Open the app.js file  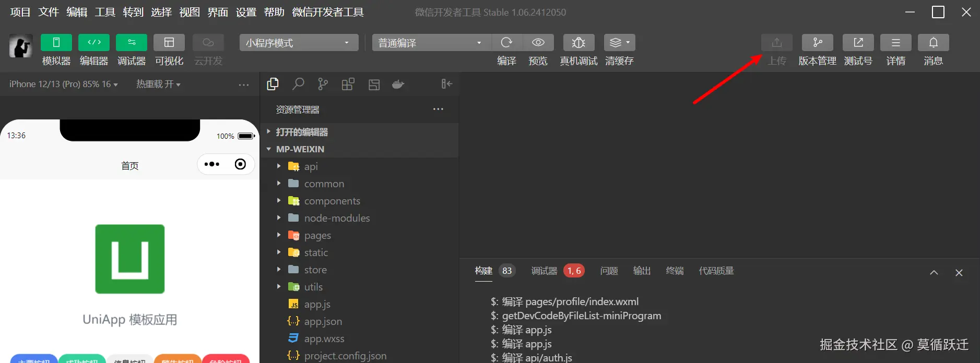coord(359,304)
